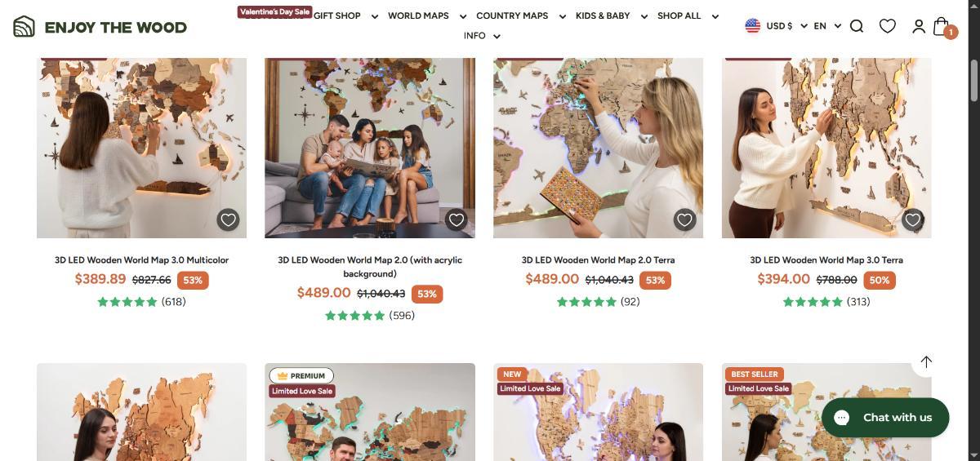Open the family on couch product image
Image resolution: width=980 pixels, height=461 pixels.
pyautogui.click(x=370, y=148)
